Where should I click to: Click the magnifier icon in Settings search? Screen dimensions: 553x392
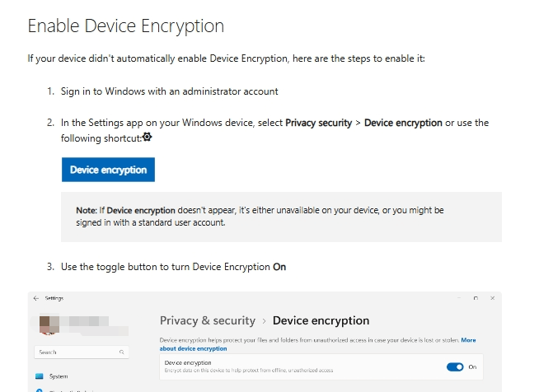[x=122, y=352]
